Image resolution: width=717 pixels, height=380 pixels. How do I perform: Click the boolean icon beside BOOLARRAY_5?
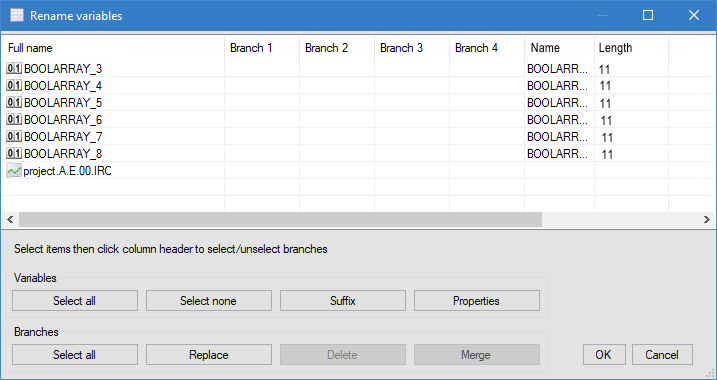(x=14, y=102)
